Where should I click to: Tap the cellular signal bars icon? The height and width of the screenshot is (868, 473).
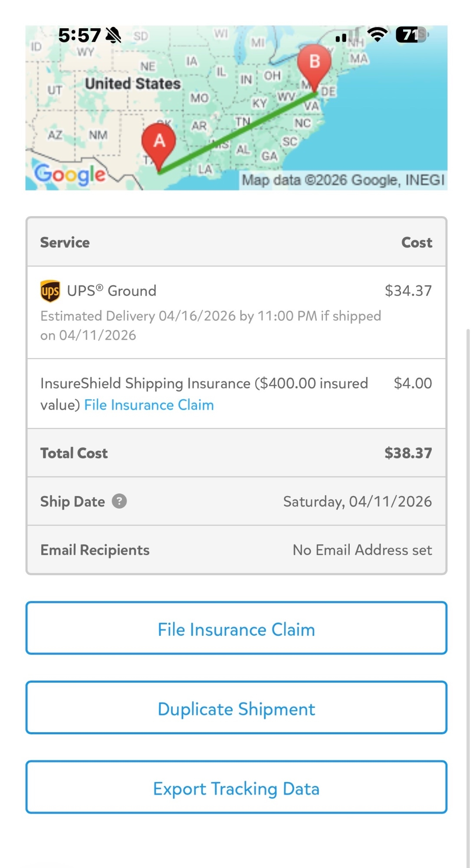[347, 35]
